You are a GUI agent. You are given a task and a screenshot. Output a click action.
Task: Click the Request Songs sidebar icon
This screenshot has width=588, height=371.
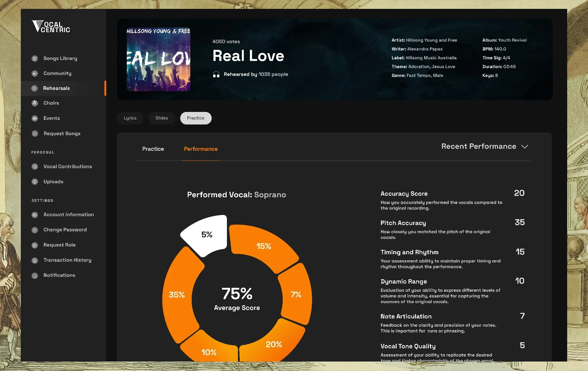pos(35,133)
